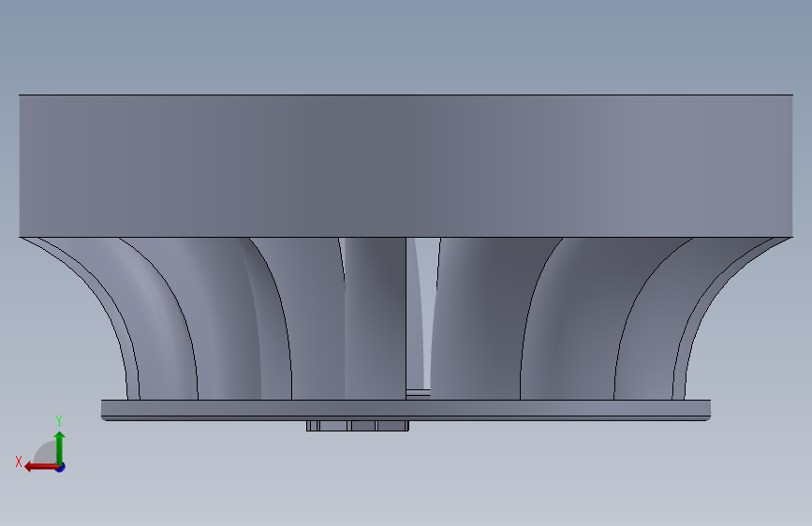Click the blue Z axis dot of the triad

(61, 467)
